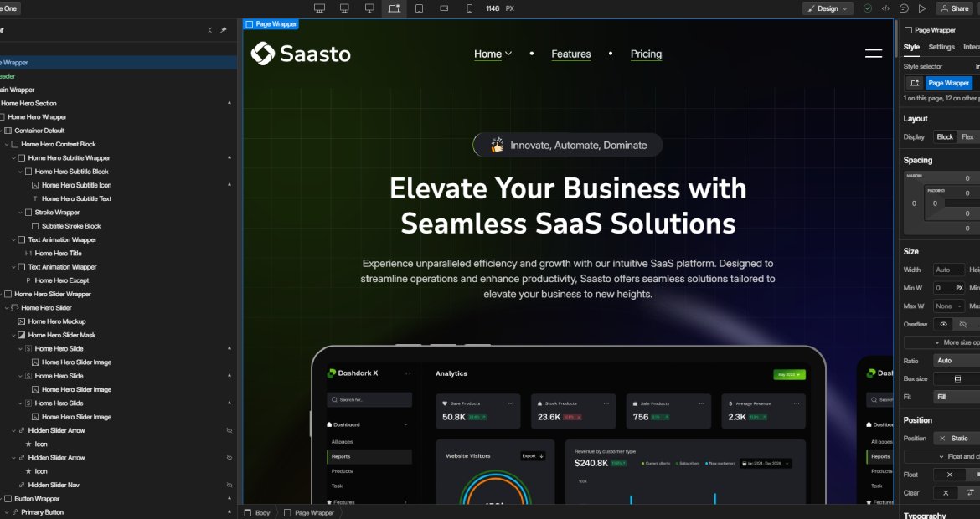This screenshot has width=980, height=519.
Task: Set box size to border-box icon
Action: click(x=957, y=378)
